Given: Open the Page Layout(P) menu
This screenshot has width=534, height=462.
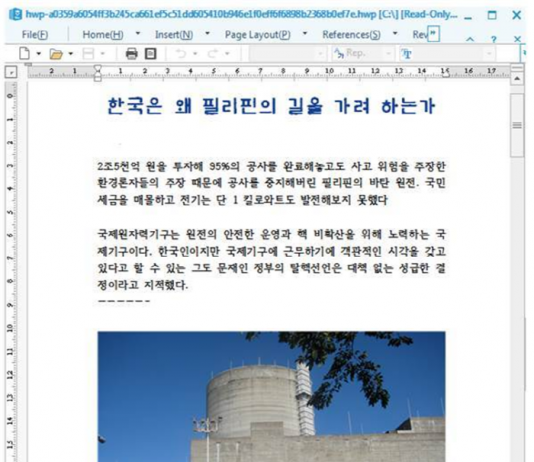Looking at the screenshot, I should [258, 35].
